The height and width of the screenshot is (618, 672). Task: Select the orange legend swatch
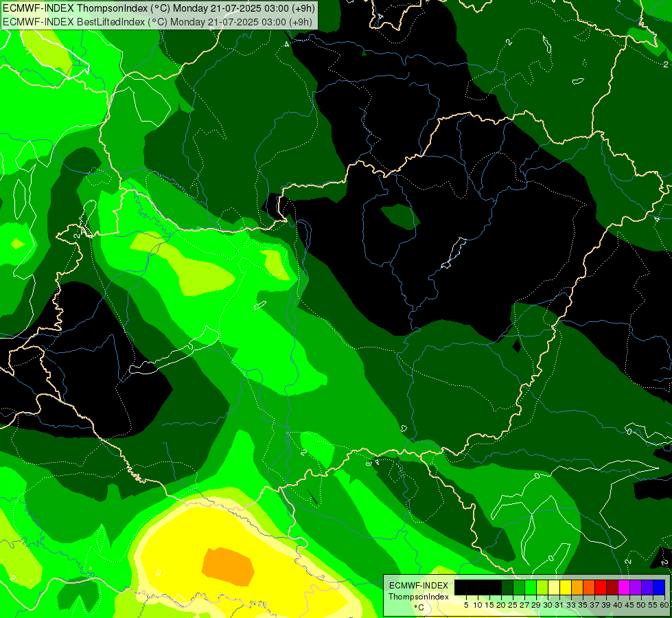tap(577, 587)
